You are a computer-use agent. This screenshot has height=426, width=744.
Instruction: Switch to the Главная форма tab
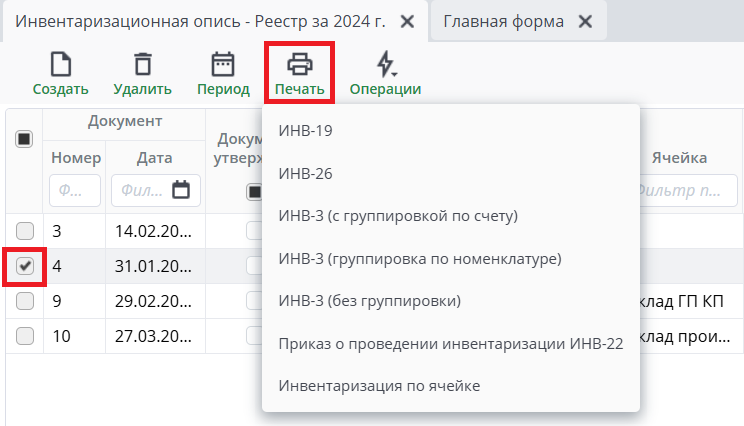[x=503, y=21]
